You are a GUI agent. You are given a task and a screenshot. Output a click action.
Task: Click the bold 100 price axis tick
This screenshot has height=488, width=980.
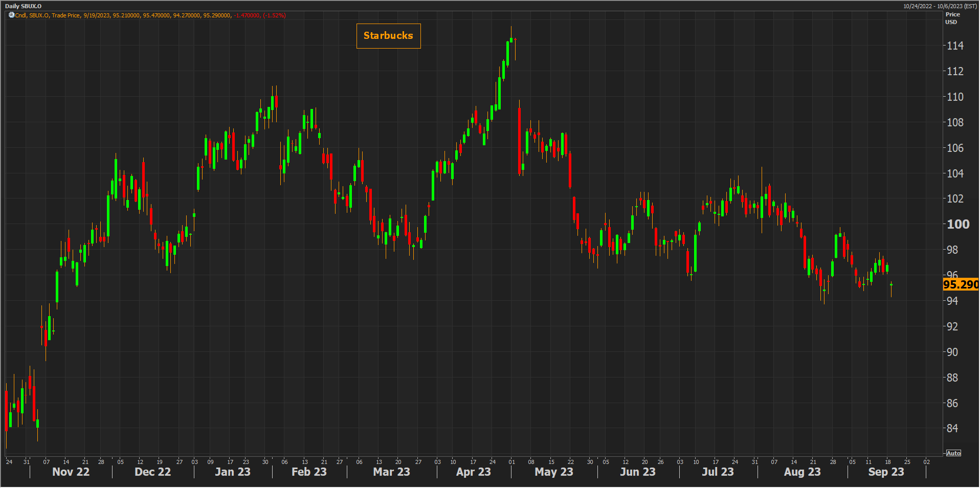[958, 225]
